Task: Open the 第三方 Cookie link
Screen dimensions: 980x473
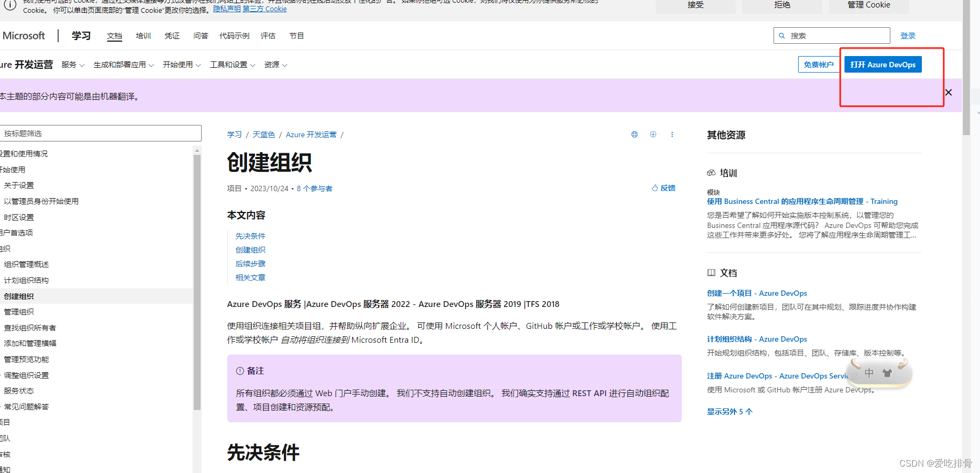Action: click(x=265, y=9)
